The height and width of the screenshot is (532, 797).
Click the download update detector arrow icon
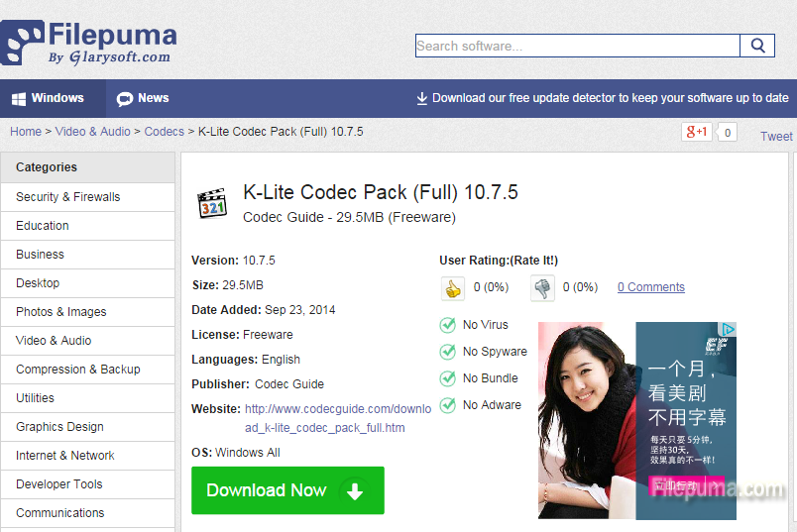pyautogui.click(x=421, y=98)
